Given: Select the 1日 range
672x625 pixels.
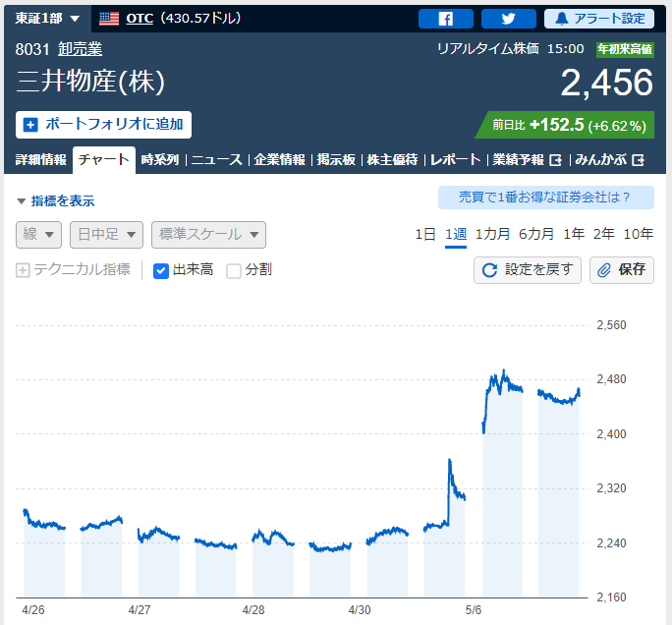Looking at the screenshot, I should 425,234.
